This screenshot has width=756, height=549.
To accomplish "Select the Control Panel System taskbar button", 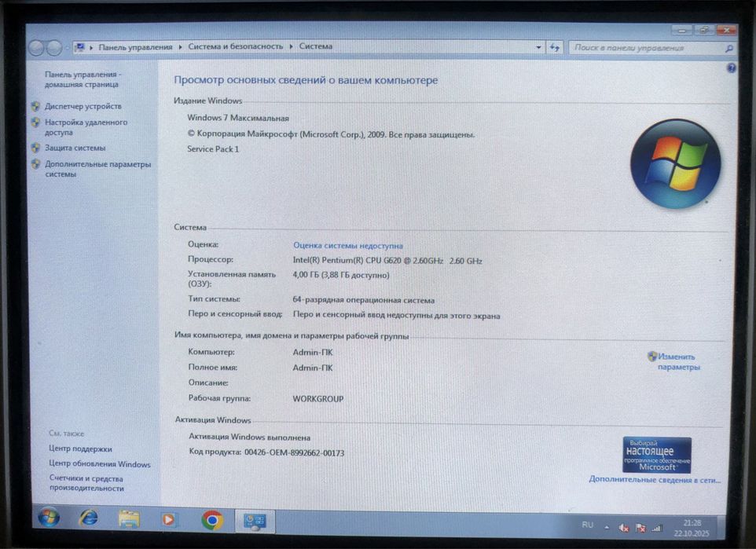I will pos(255,521).
